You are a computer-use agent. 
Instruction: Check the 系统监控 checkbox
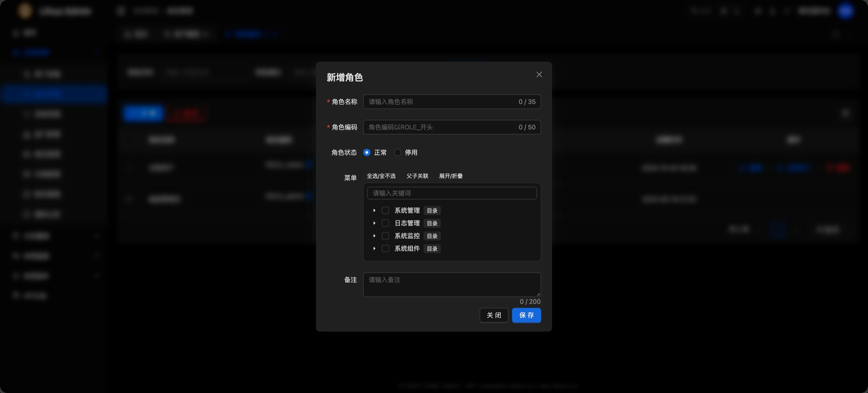[385, 236]
